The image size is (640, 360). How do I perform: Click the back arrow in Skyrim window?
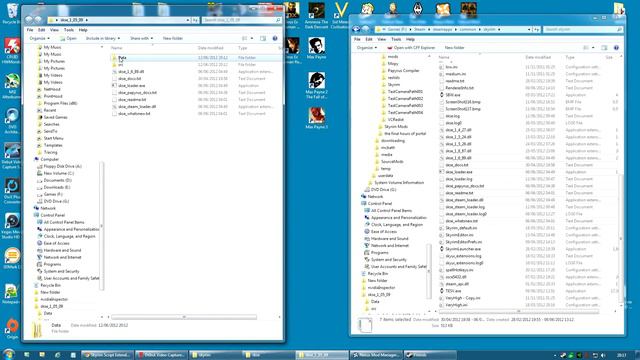[x=356, y=29]
